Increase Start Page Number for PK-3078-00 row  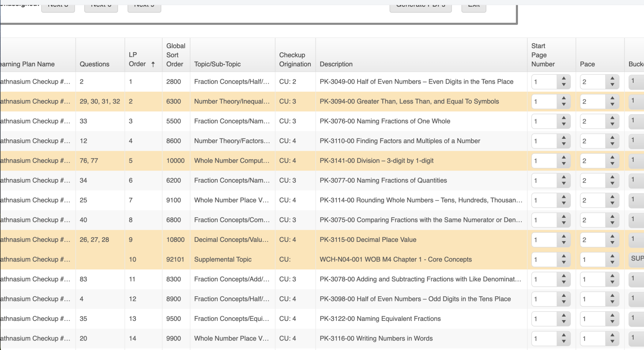pos(563,276)
